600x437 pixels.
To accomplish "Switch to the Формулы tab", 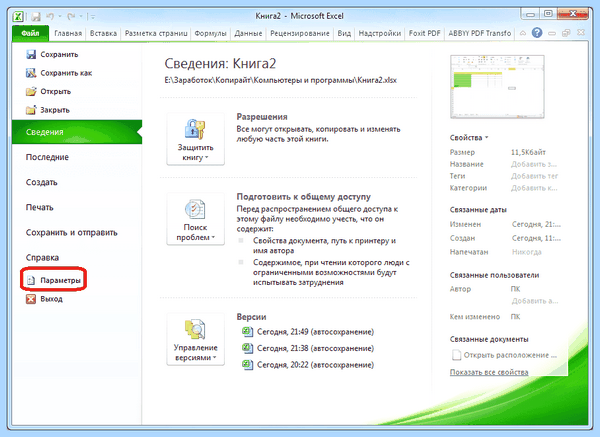I will coord(210,33).
